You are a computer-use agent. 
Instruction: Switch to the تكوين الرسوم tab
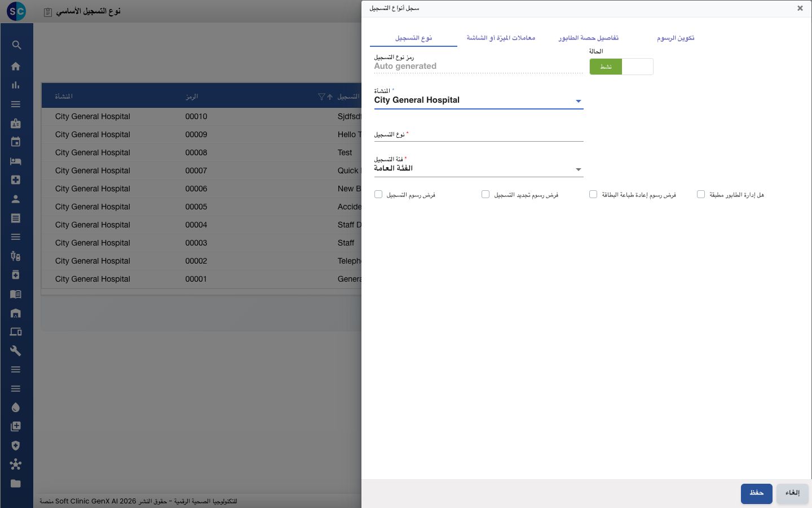[676, 38]
